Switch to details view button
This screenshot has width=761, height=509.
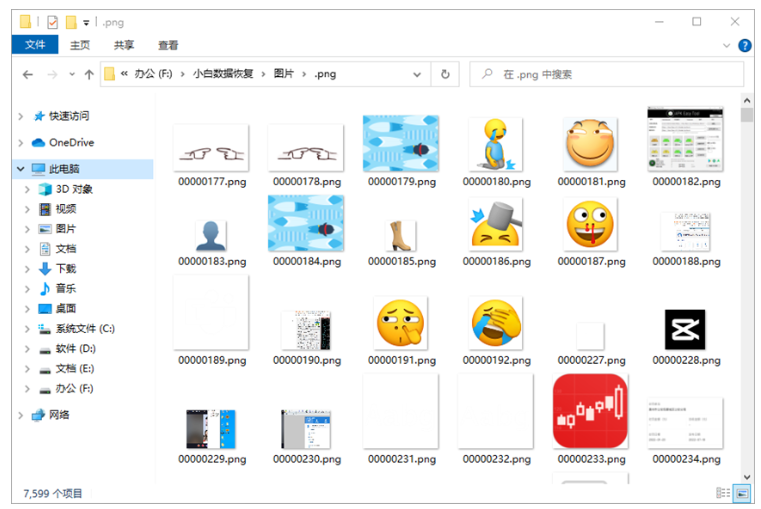723,492
